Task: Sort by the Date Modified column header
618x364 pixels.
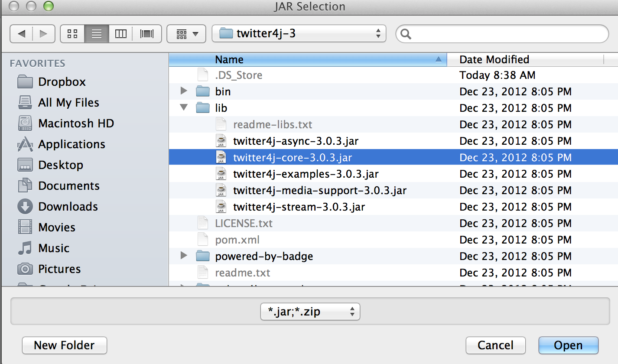Action: (x=525, y=59)
